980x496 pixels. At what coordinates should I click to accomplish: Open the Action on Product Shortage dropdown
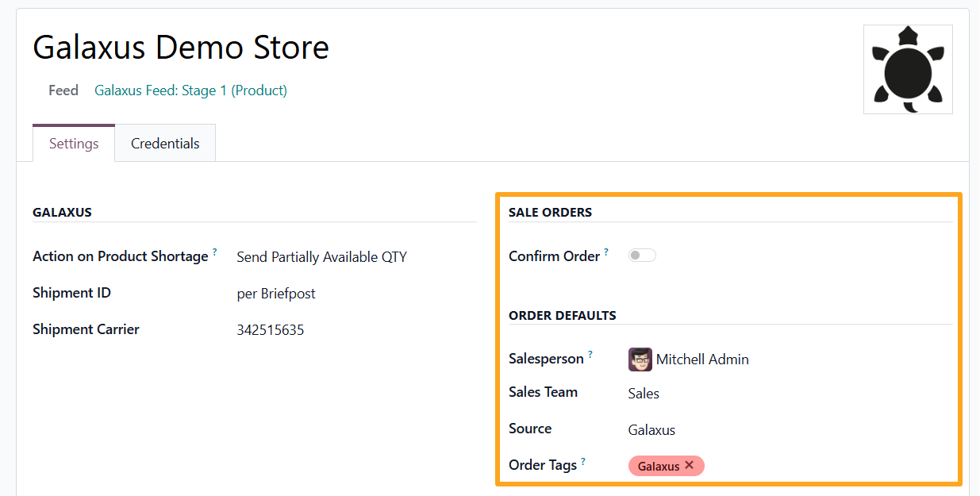click(x=321, y=257)
